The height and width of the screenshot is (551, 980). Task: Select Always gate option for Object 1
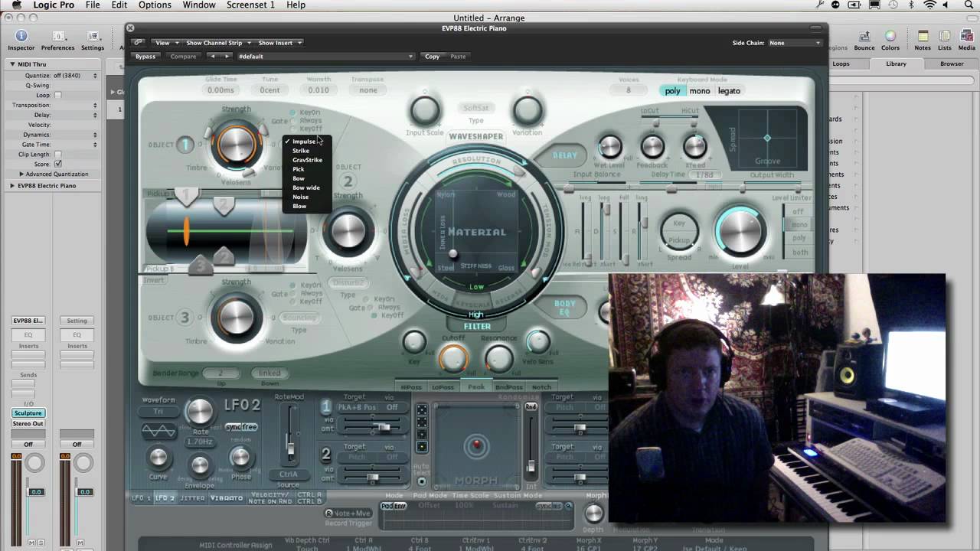306,120
